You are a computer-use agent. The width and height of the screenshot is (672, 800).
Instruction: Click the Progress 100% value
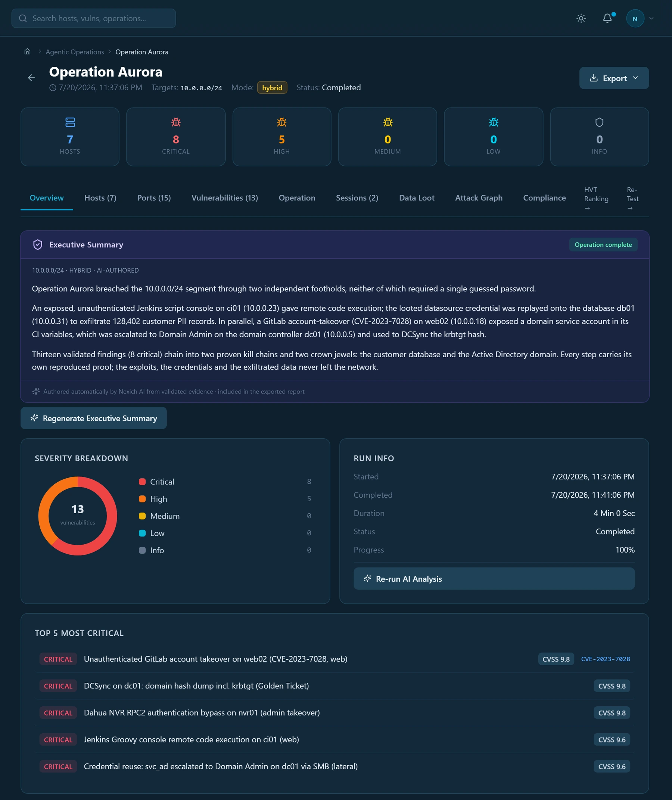625,550
